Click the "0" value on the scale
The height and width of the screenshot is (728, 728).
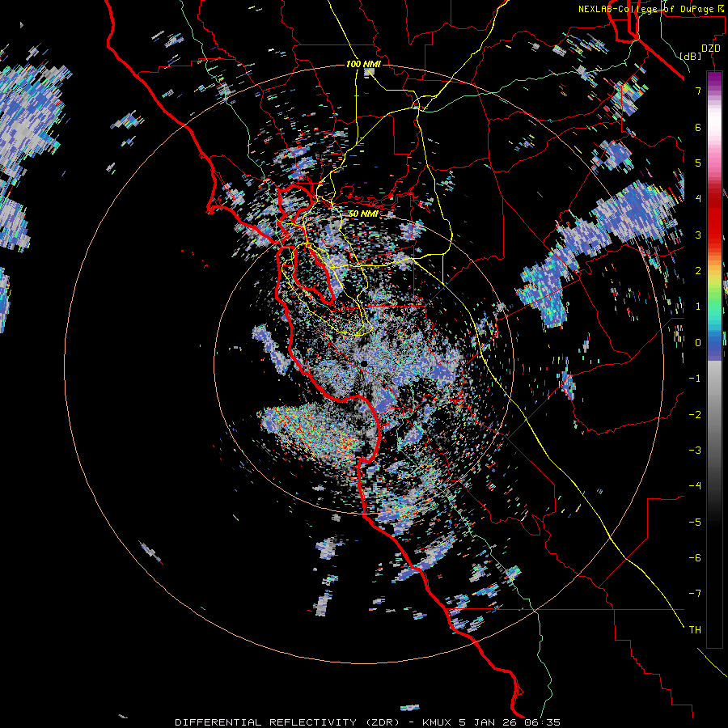698,343
